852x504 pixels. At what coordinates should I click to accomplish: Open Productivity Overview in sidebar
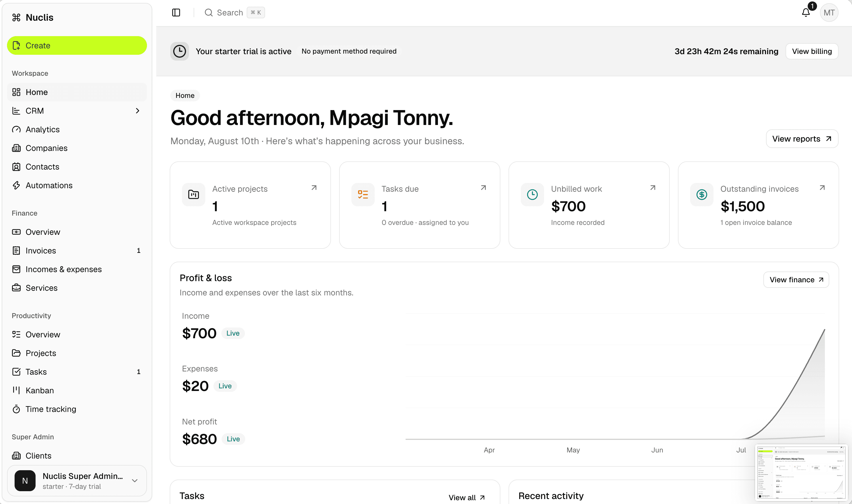pyautogui.click(x=77, y=334)
